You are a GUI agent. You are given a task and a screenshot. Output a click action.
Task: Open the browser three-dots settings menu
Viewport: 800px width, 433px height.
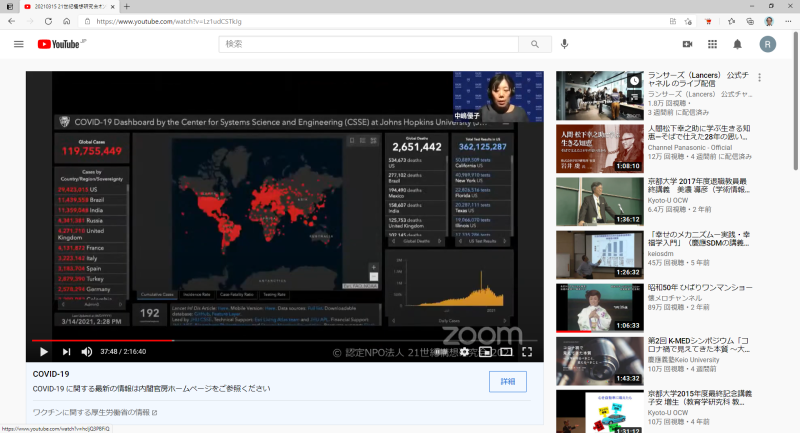click(x=788, y=21)
